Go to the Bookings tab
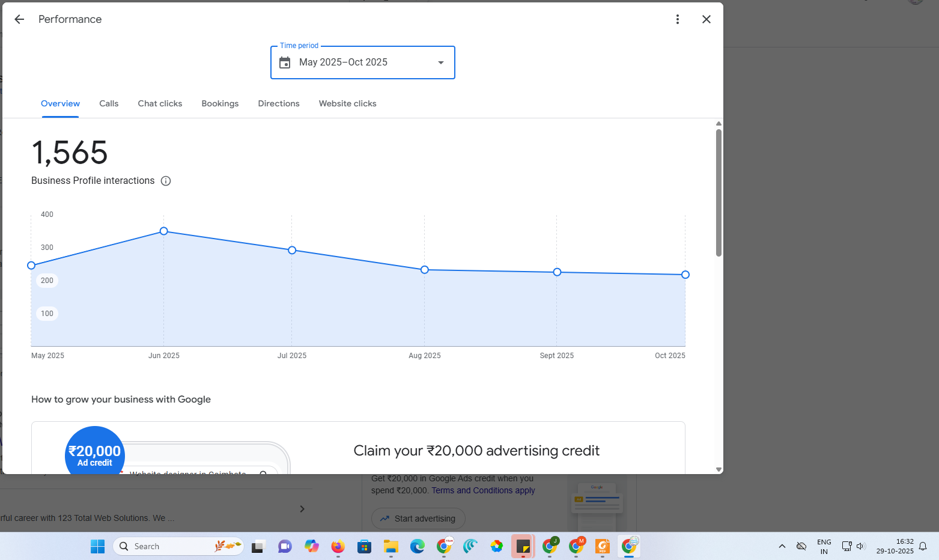Viewport: 939px width, 560px height. (220, 103)
